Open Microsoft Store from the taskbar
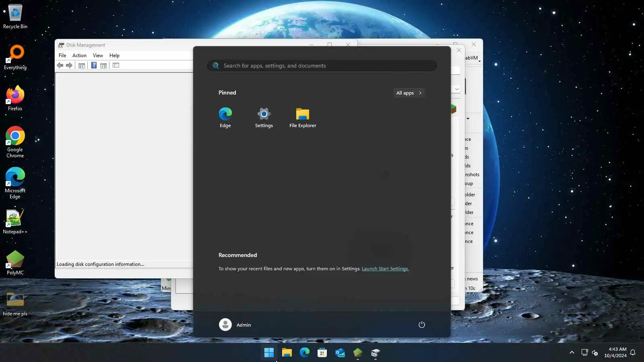This screenshot has width=644, height=362. coord(322,353)
